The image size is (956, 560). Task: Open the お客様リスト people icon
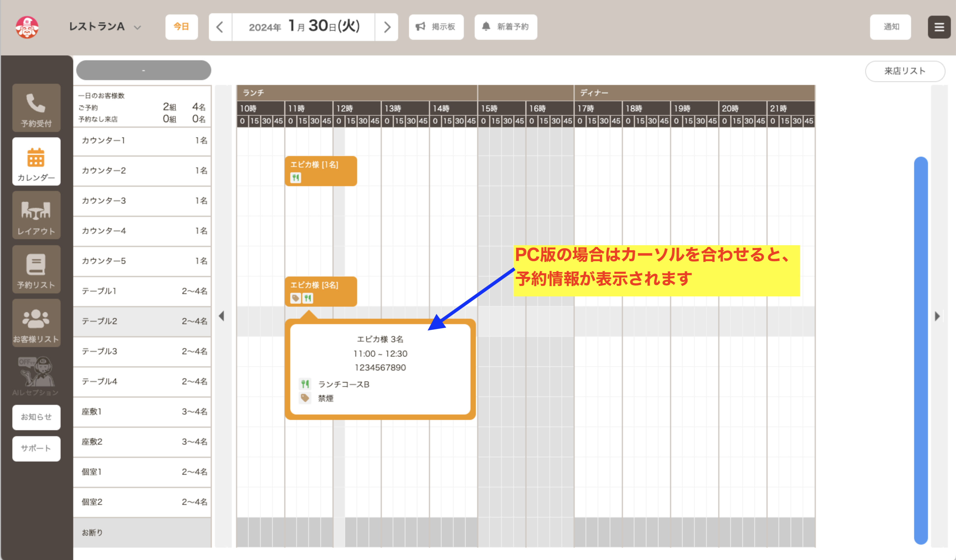click(x=36, y=323)
